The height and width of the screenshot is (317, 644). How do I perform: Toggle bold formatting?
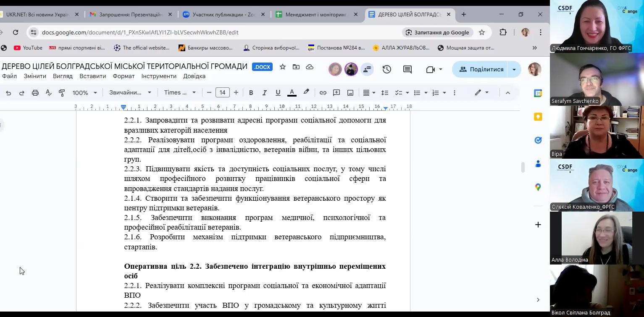(x=251, y=93)
